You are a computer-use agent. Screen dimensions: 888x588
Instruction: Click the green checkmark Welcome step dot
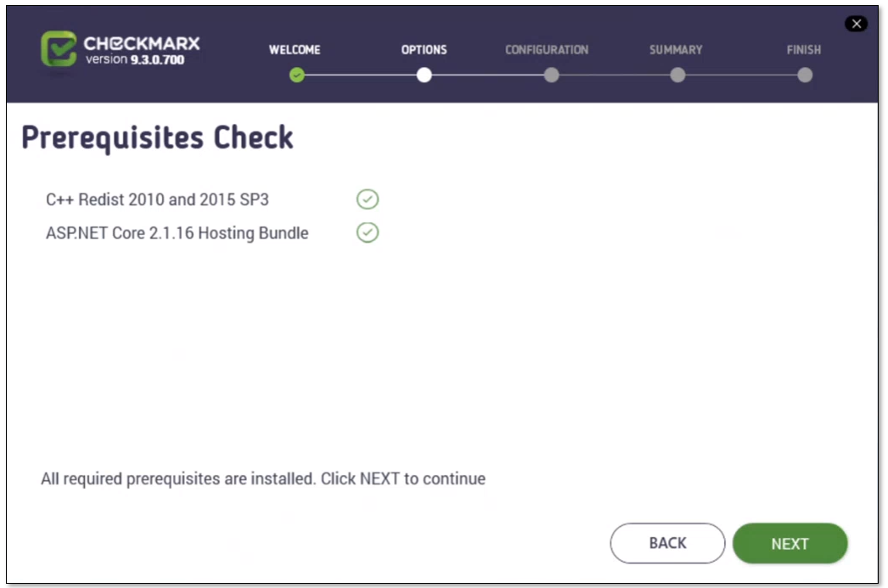point(296,76)
